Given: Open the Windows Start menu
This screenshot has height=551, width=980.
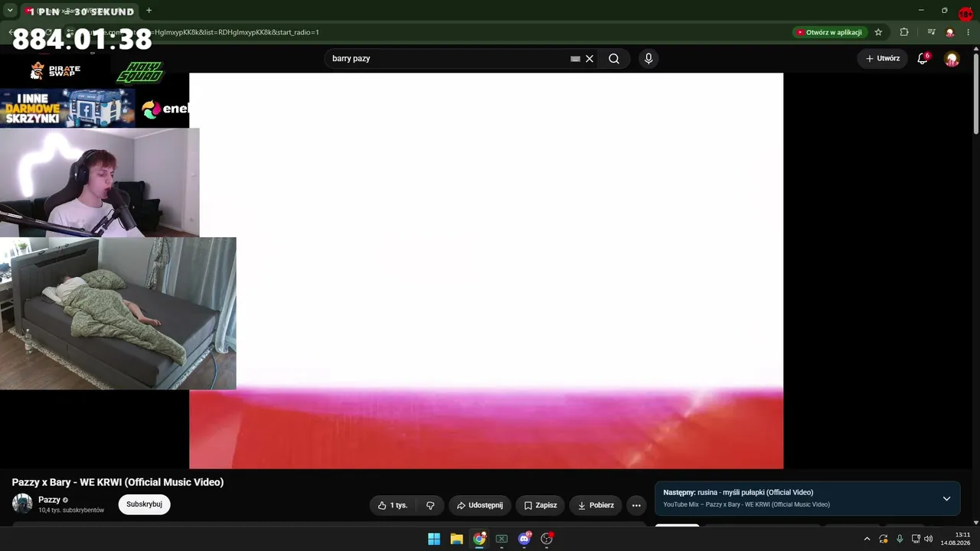Looking at the screenshot, I should 434,539.
